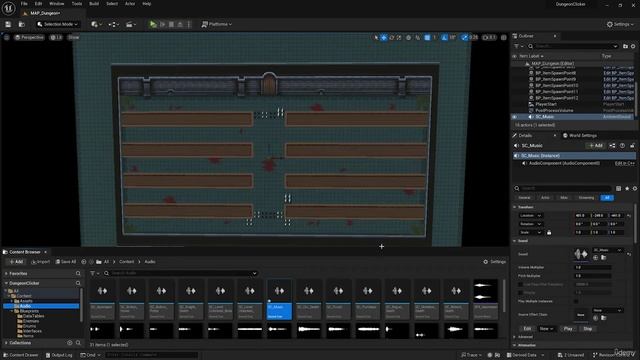Click the Import button in Content Browser
This screenshot has width=640, height=360.
pos(40,262)
